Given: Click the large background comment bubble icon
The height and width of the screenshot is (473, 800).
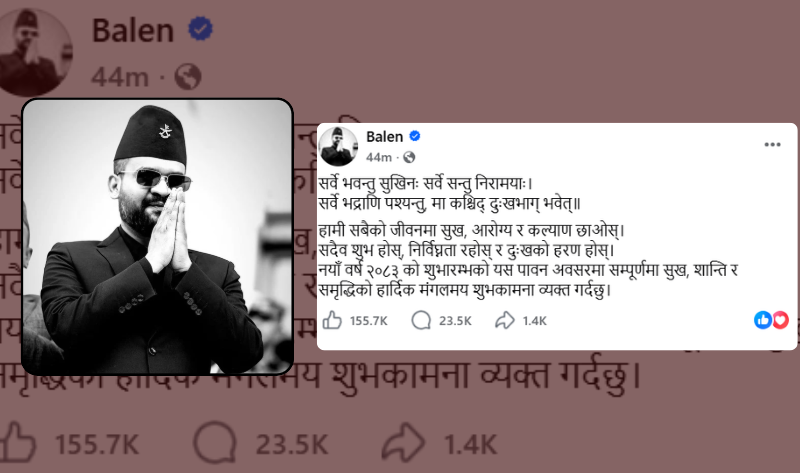Looking at the screenshot, I should pos(215,442).
